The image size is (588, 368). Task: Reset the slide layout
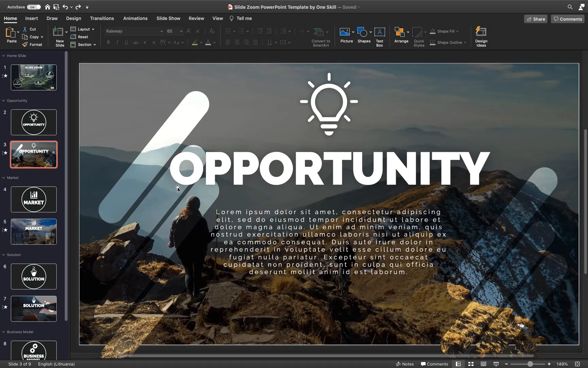pos(79,37)
